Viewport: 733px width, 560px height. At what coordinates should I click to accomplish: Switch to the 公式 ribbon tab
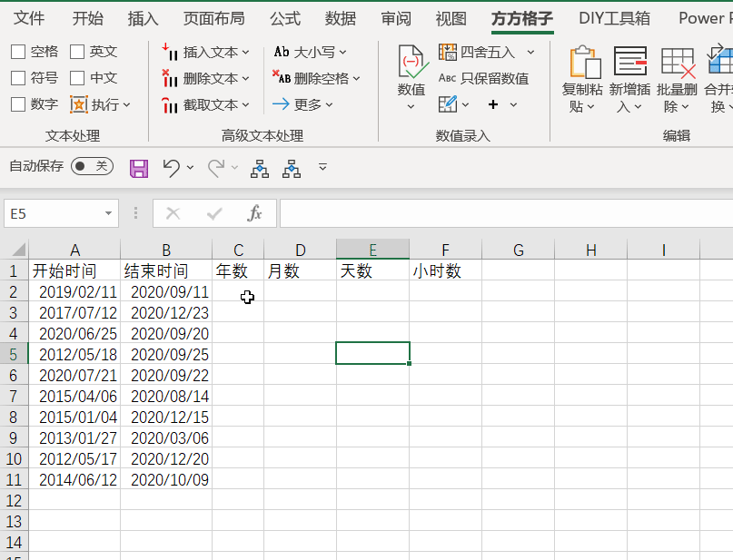click(x=285, y=18)
